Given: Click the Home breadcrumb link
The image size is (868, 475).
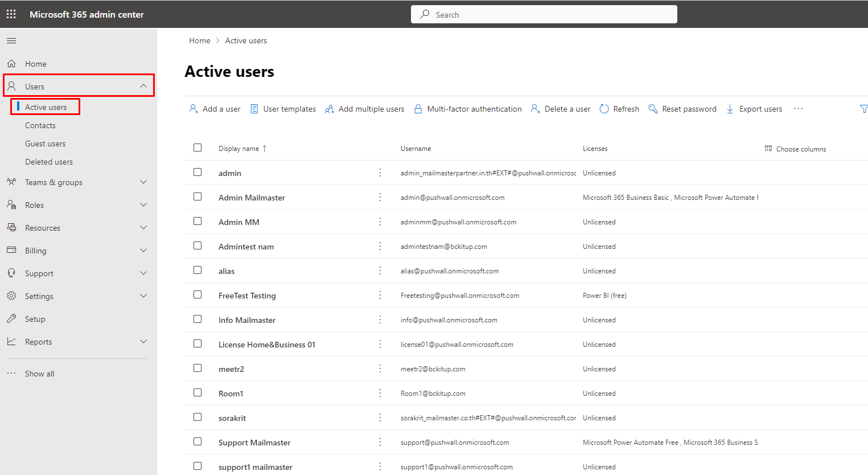Looking at the screenshot, I should [x=199, y=40].
